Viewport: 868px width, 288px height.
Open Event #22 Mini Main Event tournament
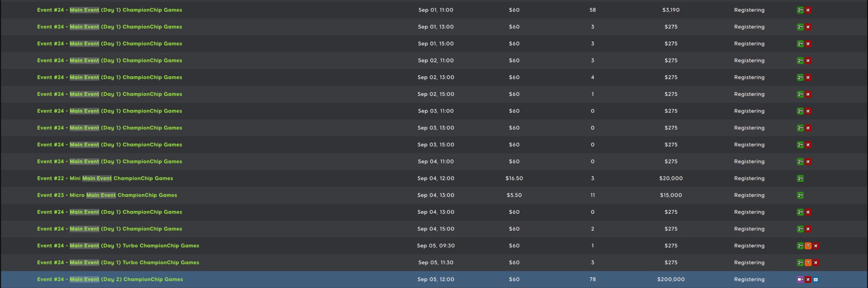(x=105, y=178)
